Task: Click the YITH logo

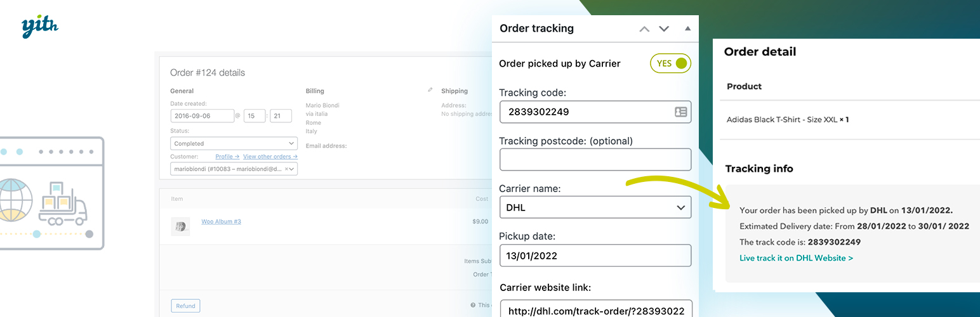Action: [x=39, y=27]
